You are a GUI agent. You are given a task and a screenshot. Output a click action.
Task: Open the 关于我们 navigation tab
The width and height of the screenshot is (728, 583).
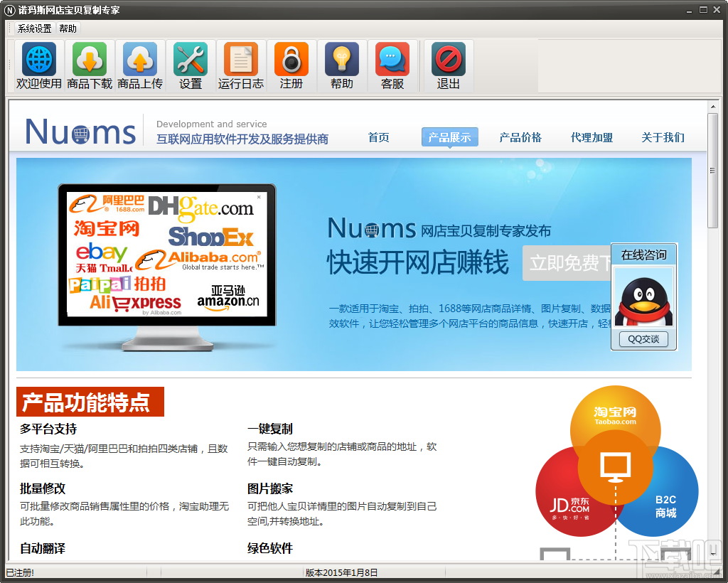[663, 137]
